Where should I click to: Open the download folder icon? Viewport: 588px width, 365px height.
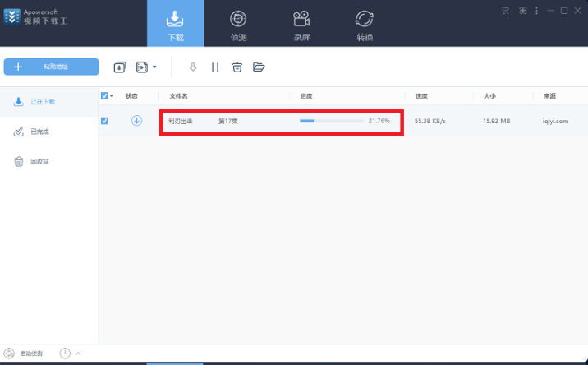click(x=259, y=67)
